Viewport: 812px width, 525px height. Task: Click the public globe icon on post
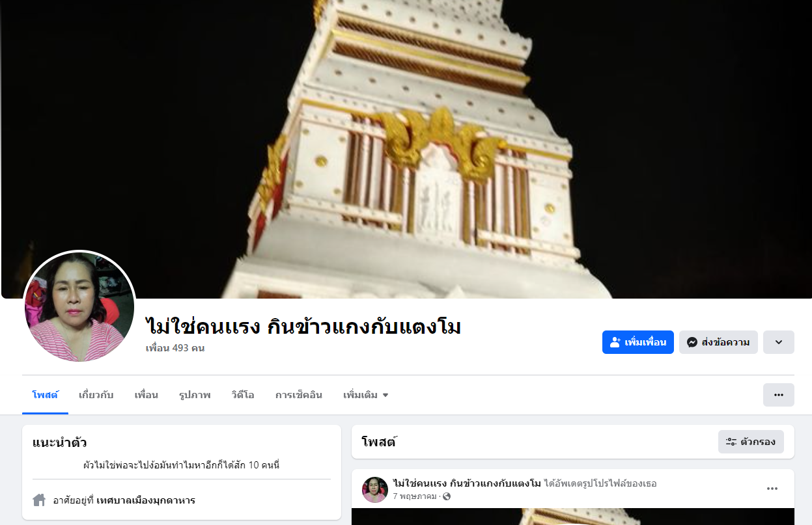[447, 496]
